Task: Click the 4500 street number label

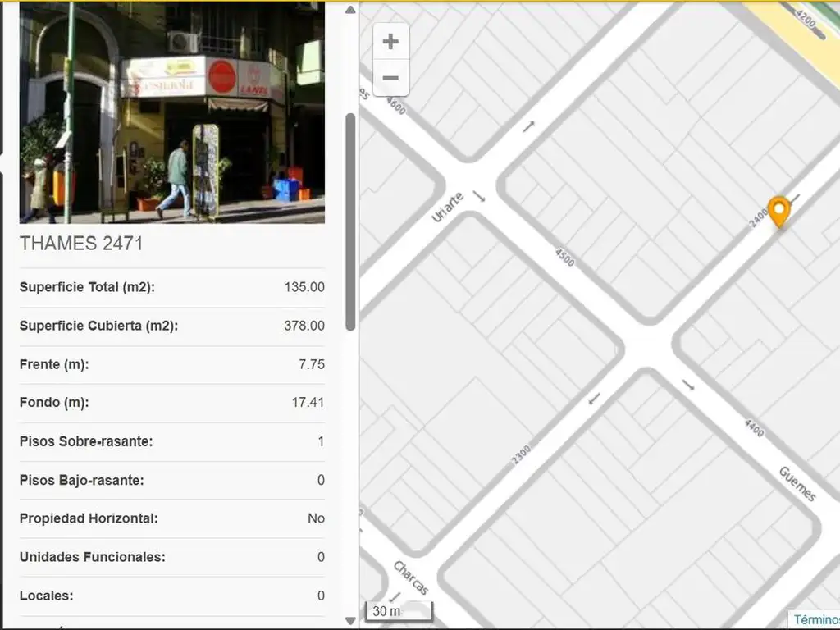Action: point(564,257)
